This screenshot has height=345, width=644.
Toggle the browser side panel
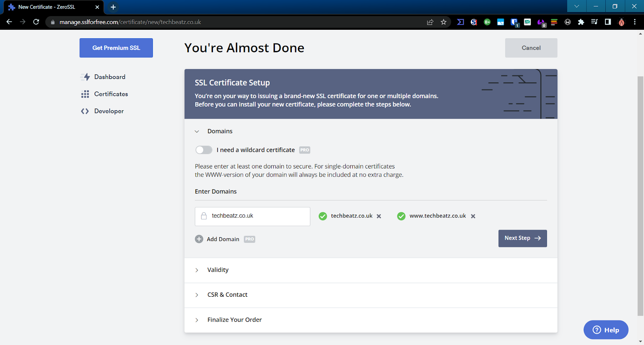(x=608, y=22)
